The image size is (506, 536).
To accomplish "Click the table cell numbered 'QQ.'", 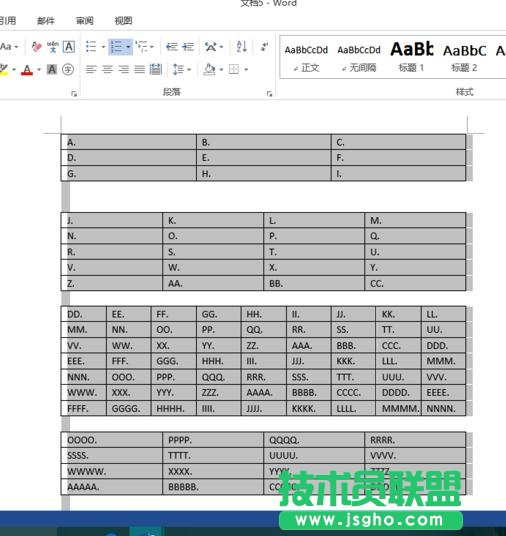I will (x=263, y=330).
